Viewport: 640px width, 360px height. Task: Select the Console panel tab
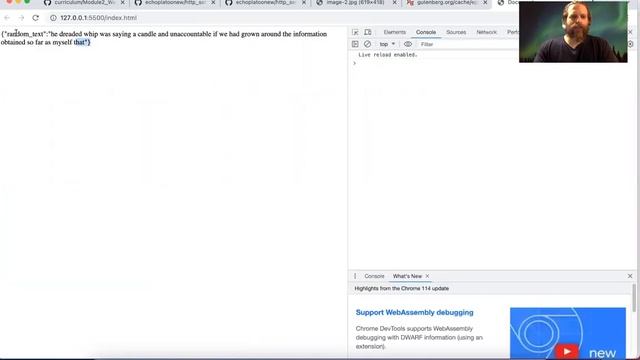tap(426, 32)
